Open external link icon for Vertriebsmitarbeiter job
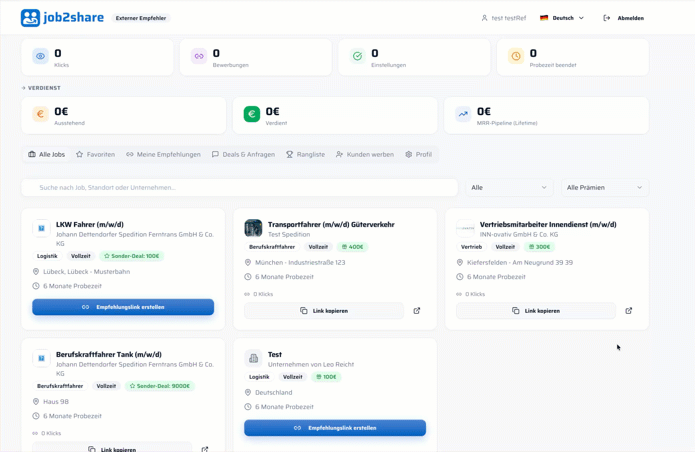Image resolution: width=695 pixels, height=452 pixels. pos(629,311)
